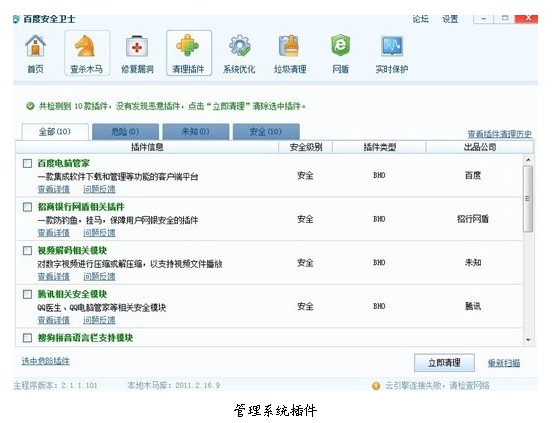The width and height of the screenshot is (554, 423).
Task: Sort by the 安全级别 column header
Action: (306, 147)
